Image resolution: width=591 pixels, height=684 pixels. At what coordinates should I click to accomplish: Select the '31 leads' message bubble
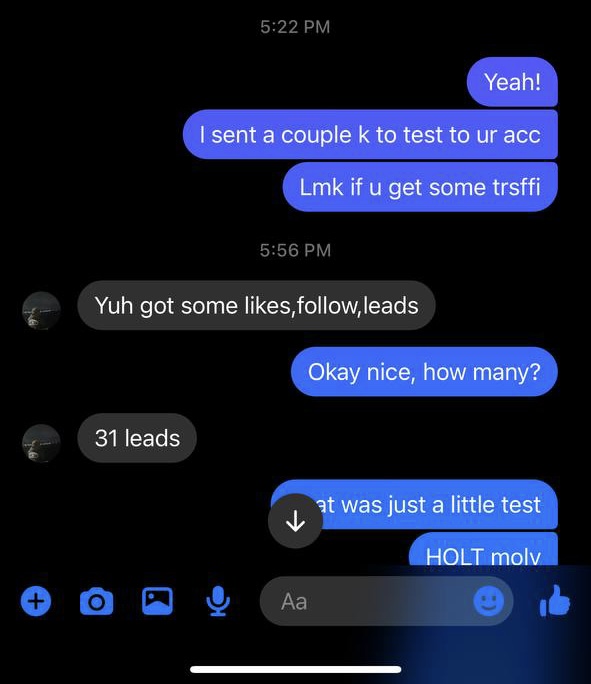(137, 438)
